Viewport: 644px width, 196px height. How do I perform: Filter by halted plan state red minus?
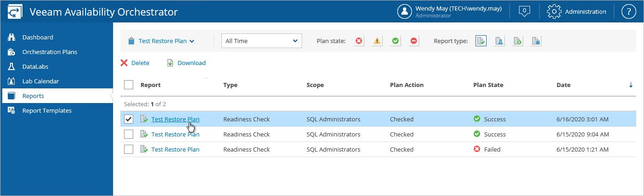(414, 41)
